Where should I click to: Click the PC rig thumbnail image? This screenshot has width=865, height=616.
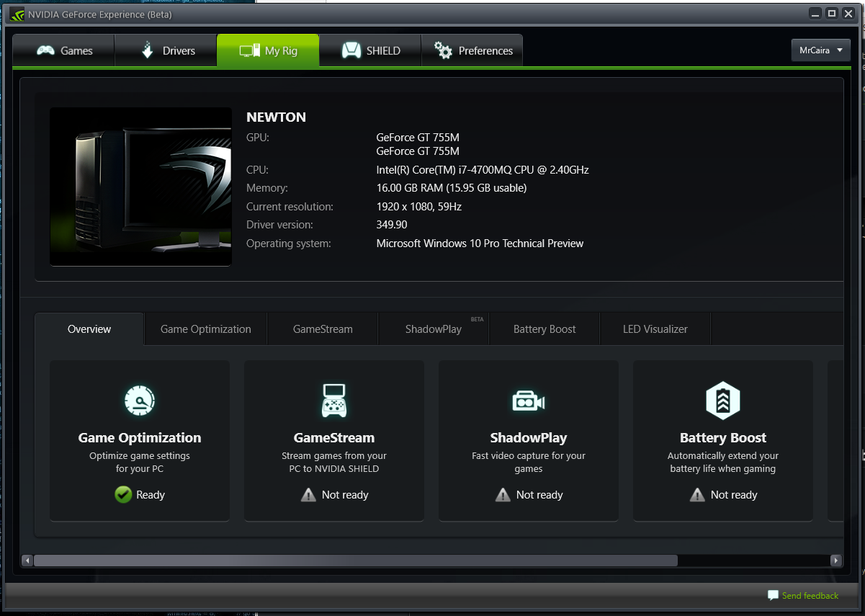point(140,187)
